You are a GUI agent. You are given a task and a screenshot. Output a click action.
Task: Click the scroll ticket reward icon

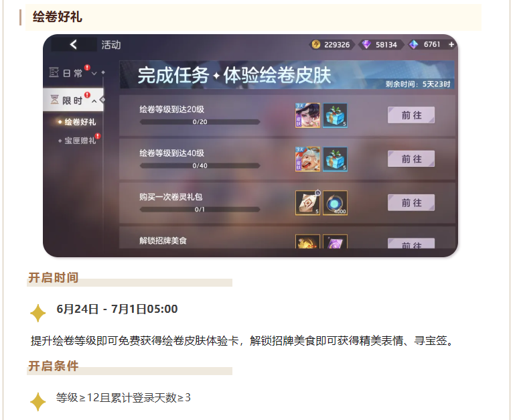(307, 203)
